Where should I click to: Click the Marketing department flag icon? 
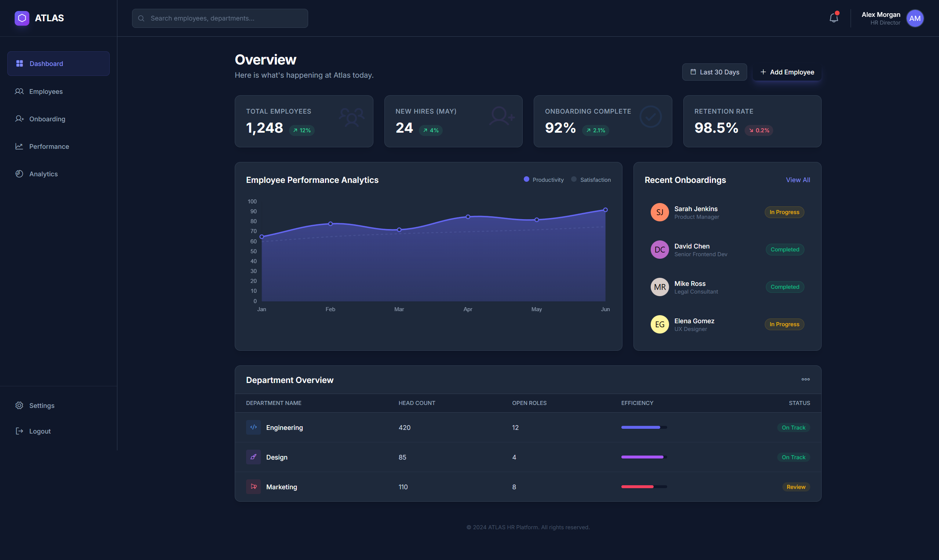tap(253, 487)
